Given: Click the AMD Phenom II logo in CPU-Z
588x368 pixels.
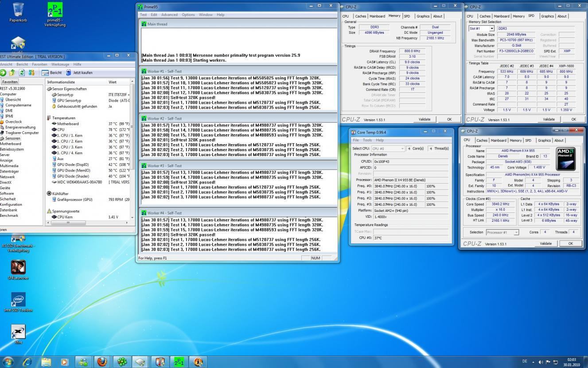Looking at the screenshot, I should point(566,159).
